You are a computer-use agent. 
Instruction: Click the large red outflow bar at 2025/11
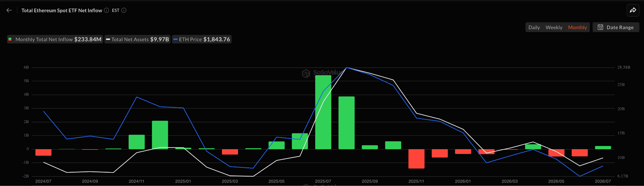pyautogui.click(x=416, y=159)
